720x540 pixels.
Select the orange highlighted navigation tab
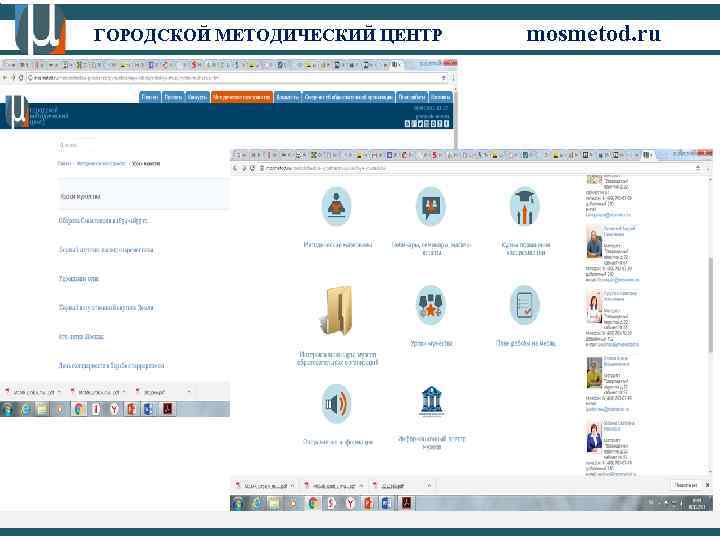(x=242, y=97)
